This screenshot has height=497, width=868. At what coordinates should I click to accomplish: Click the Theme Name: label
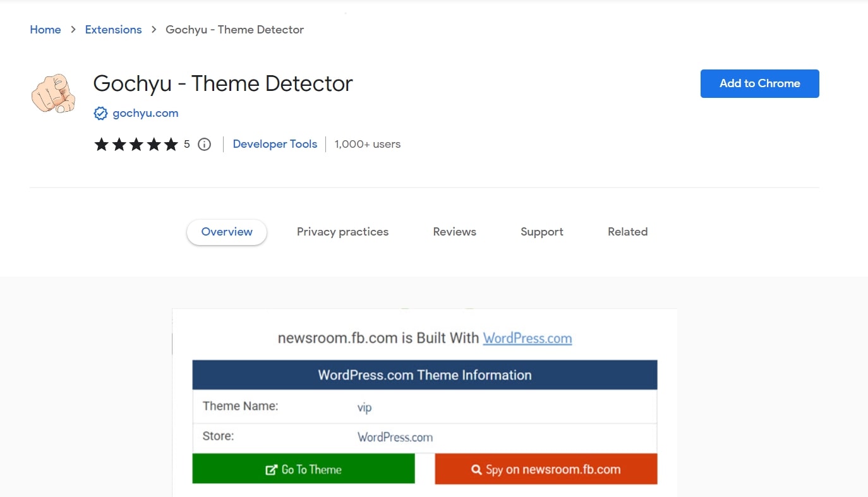(x=240, y=406)
